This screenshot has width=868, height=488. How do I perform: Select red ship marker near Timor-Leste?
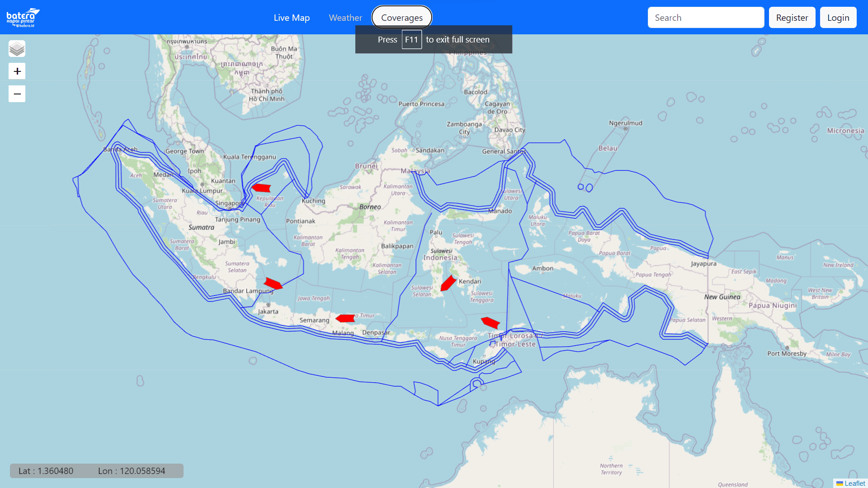[x=490, y=322]
